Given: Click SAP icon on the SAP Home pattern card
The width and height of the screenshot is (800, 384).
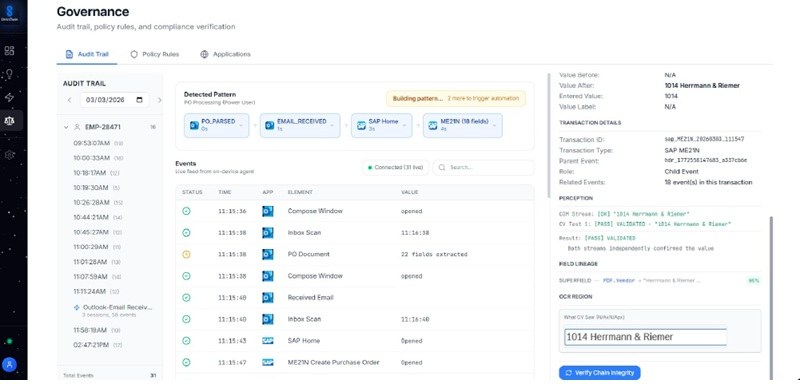Looking at the screenshot, I should (x=361, y=125).
